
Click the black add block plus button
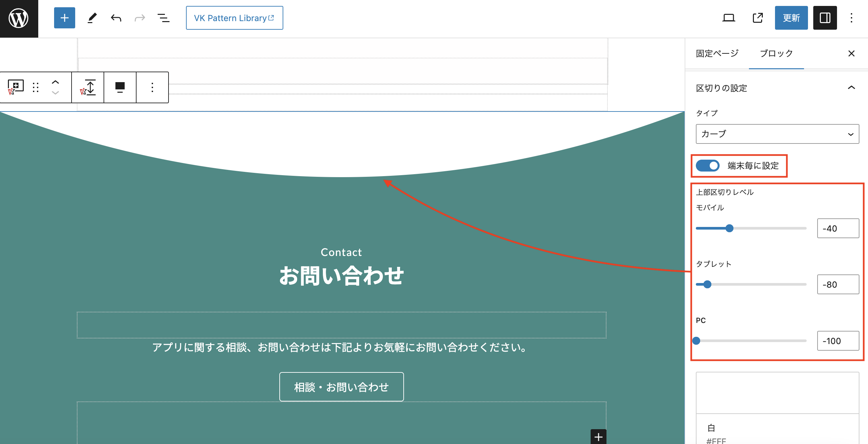coord(599,437)
